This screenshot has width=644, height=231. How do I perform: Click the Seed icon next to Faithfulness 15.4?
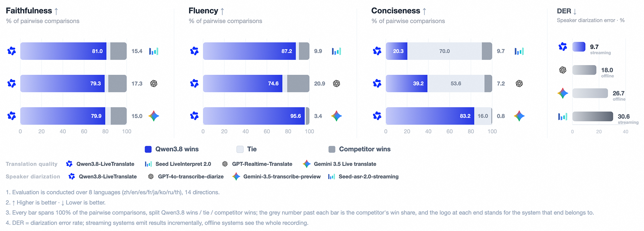[154, 51]
